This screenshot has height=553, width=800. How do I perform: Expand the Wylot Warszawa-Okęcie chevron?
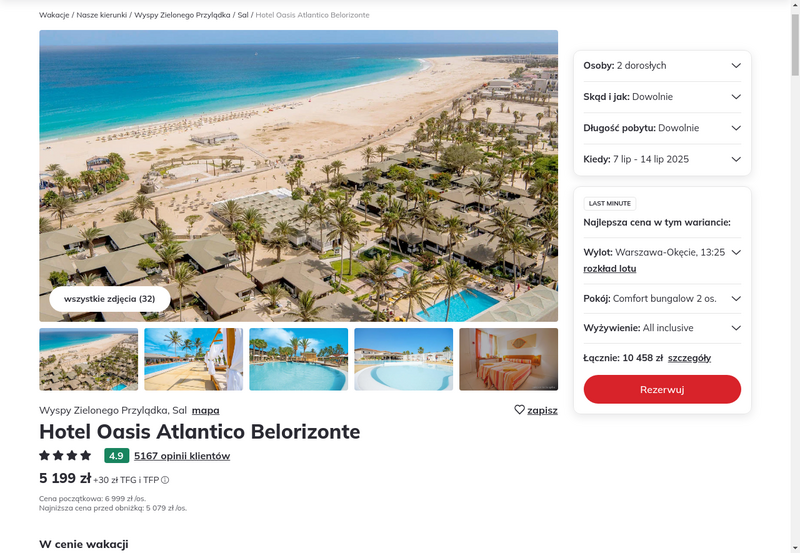(x=736, y=253)
